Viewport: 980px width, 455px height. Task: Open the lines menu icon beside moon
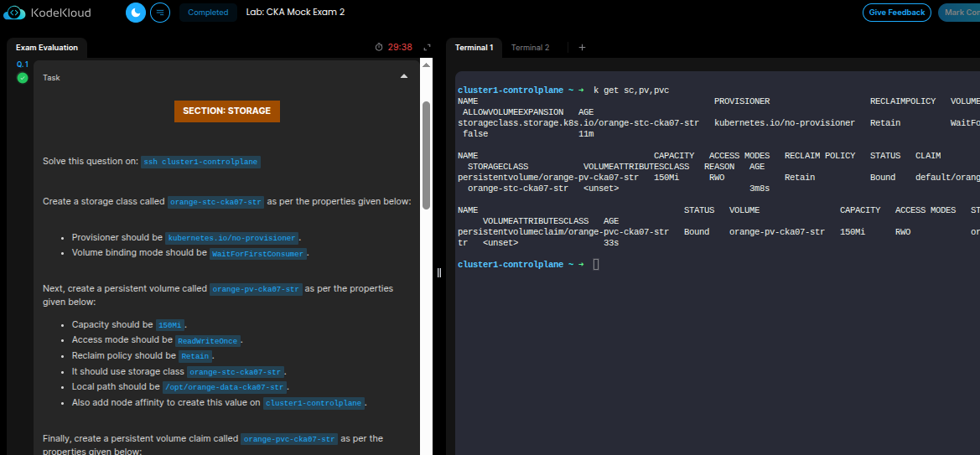[x=160, y=13]
